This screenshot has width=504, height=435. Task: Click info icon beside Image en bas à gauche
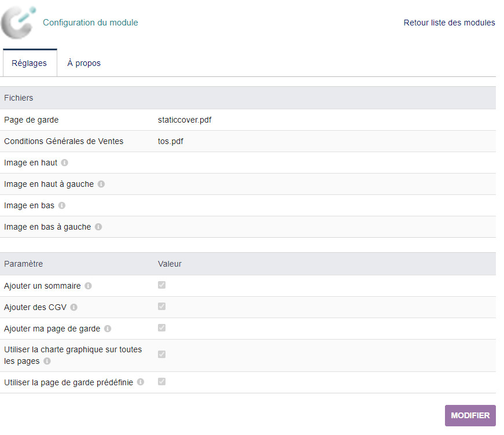(98, 227)
